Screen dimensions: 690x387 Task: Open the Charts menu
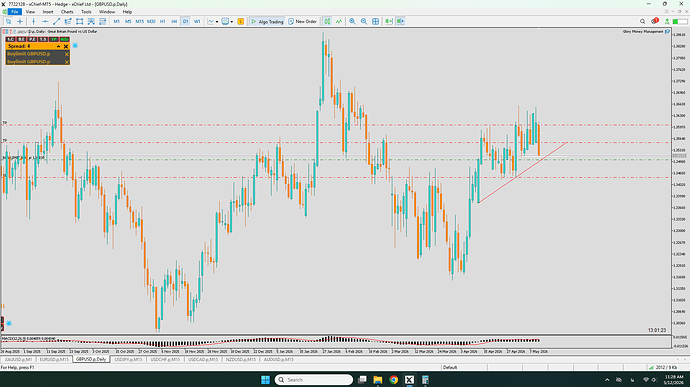click(x=67, y=12)
